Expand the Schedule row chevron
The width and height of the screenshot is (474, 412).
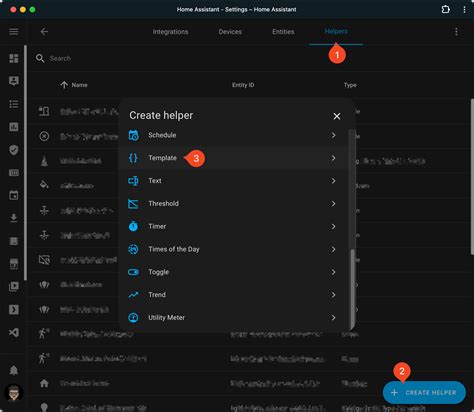333,135
